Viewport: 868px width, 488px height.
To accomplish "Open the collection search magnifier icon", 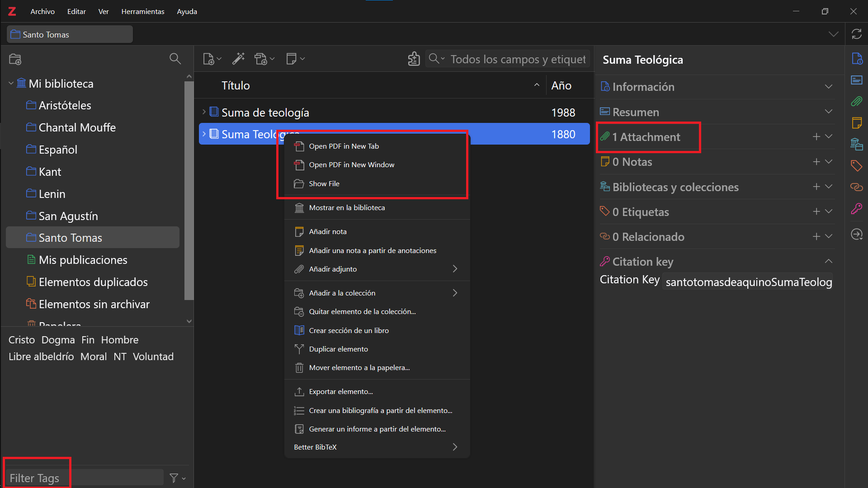I will 175,59.
